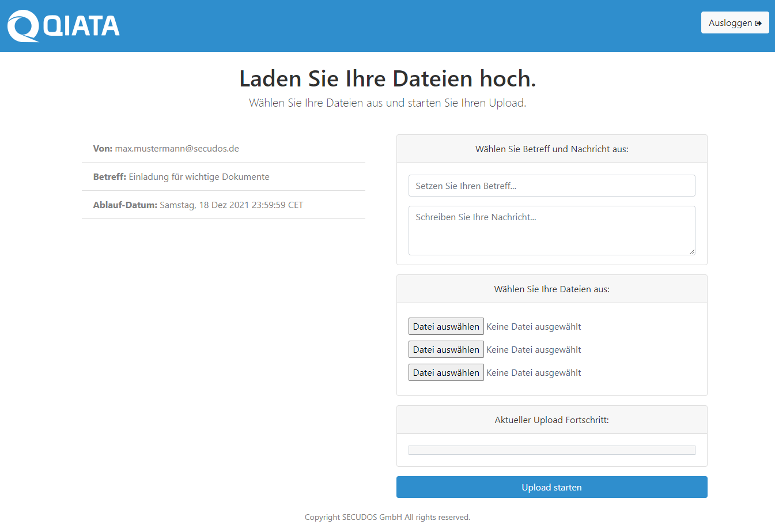Click the upload progress bar
The width and height of the screenshot is (775, 532).
[551, 450]
